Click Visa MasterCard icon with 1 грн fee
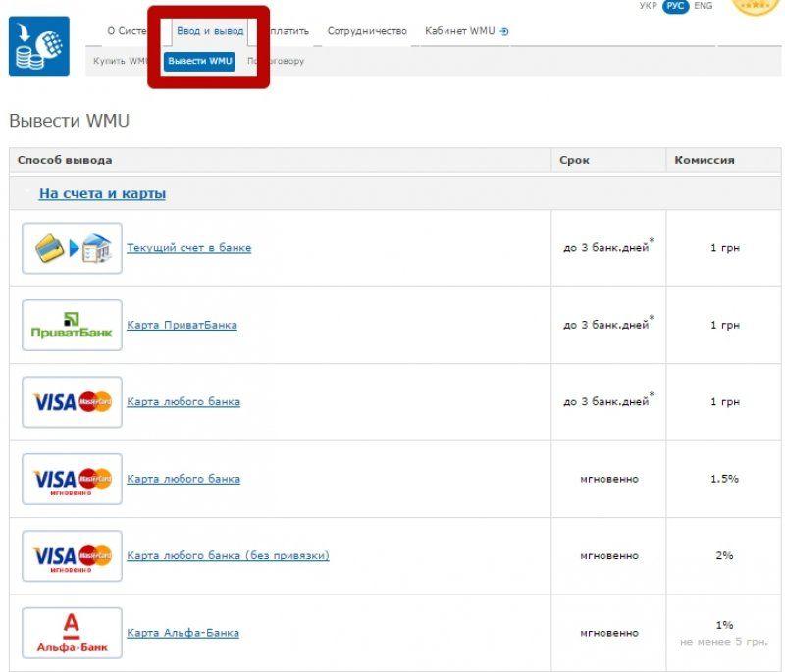This screenshot has height=672, width=785. click(73, 402)
